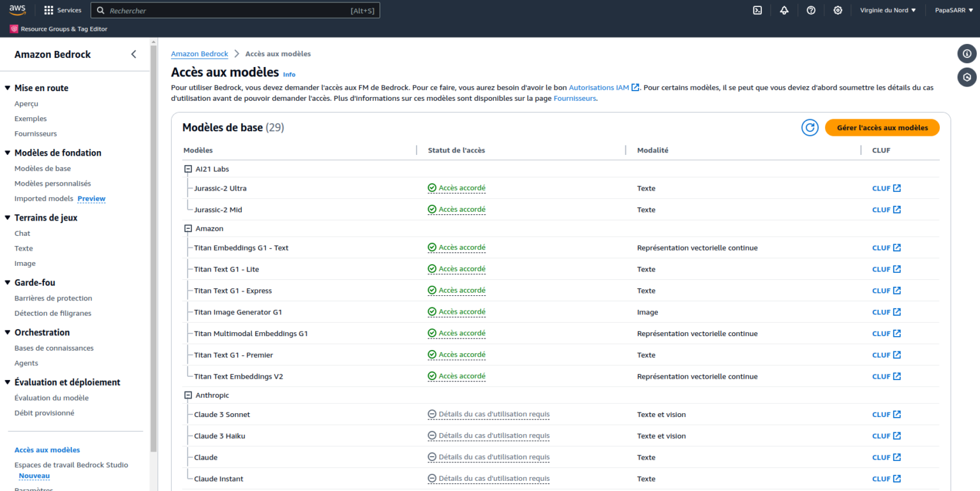Open the help question mark icon
980x491 pixels.
point(811,10)
